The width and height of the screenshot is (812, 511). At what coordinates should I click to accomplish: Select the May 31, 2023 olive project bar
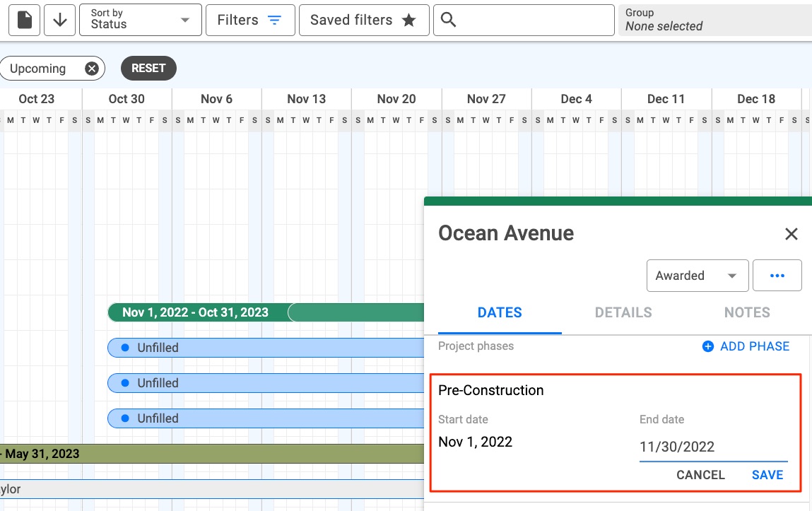point(212,454)
